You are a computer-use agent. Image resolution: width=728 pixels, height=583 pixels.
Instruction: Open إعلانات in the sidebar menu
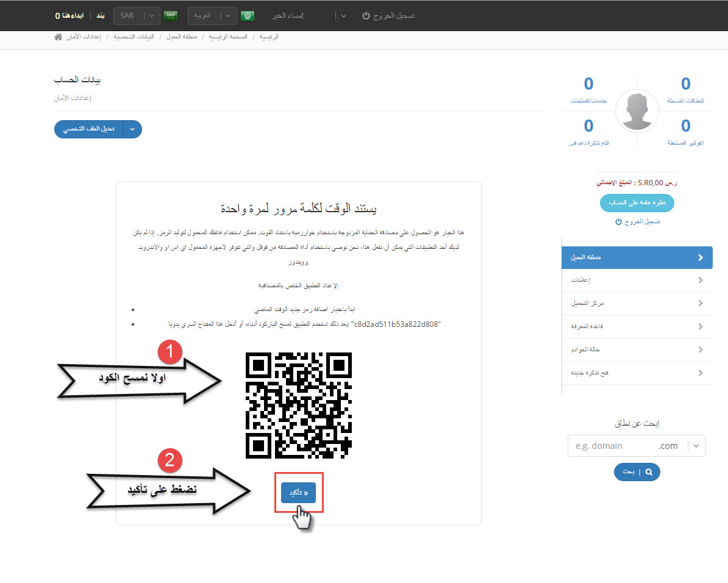(637, 280)
